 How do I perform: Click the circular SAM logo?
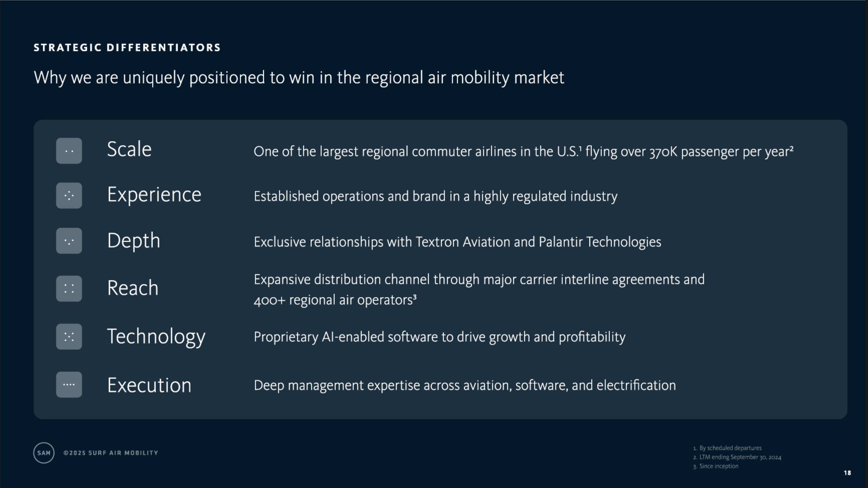point(44,453)
